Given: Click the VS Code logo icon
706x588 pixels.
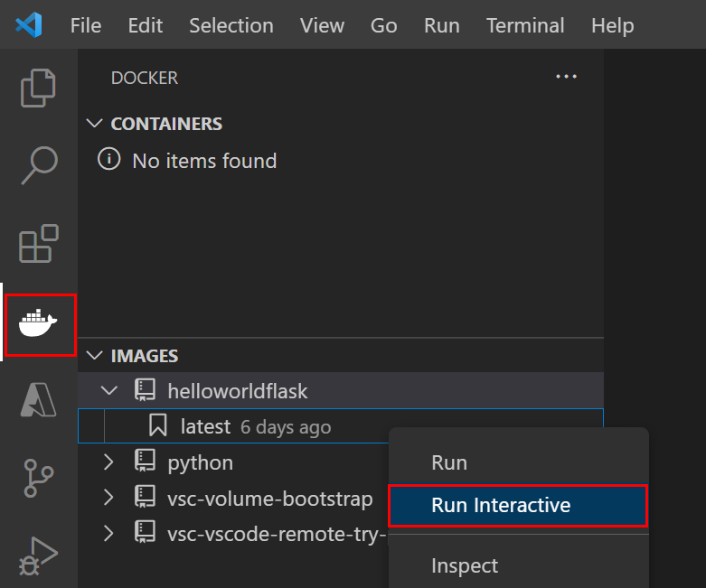Looking at the screenshot, I should (x=29, y=24).
